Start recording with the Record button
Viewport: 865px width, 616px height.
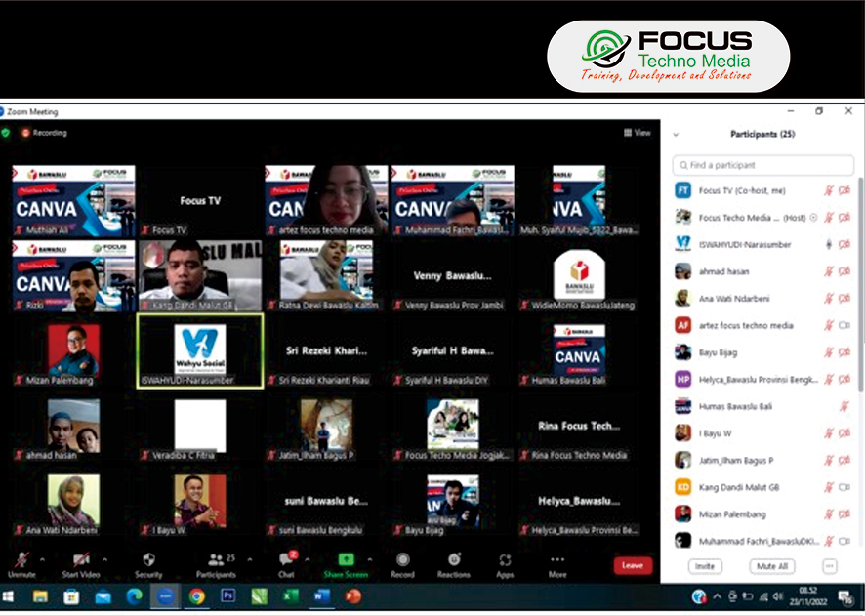(402, 563)
